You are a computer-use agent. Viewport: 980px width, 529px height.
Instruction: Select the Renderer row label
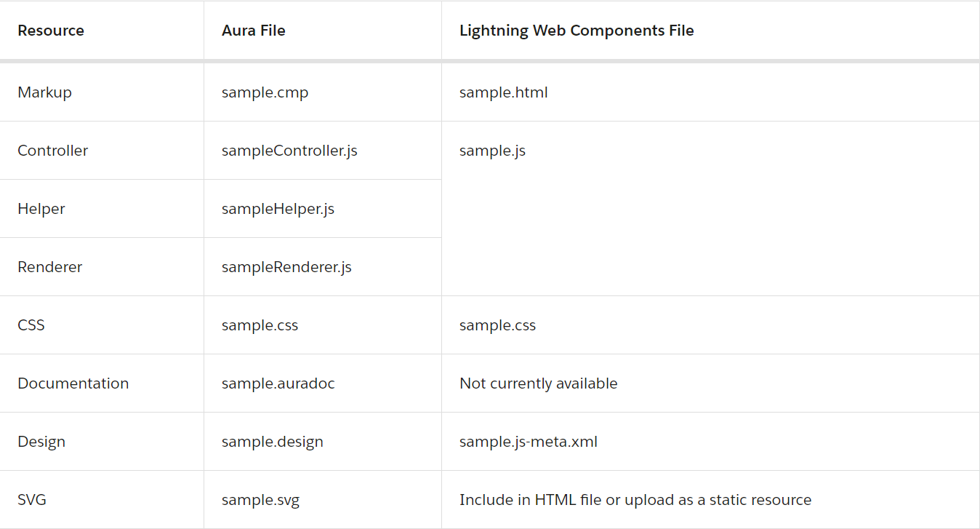click(50, 267)
